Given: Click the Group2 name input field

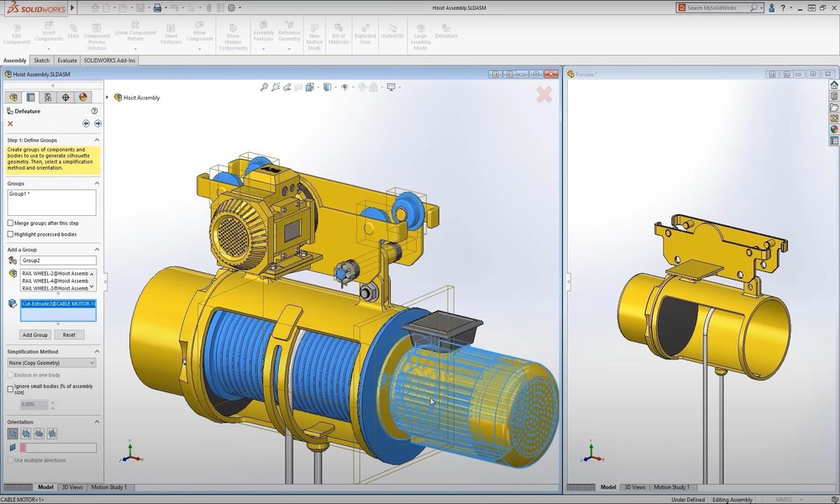Looking at the screenshot, I should point(57,260).
